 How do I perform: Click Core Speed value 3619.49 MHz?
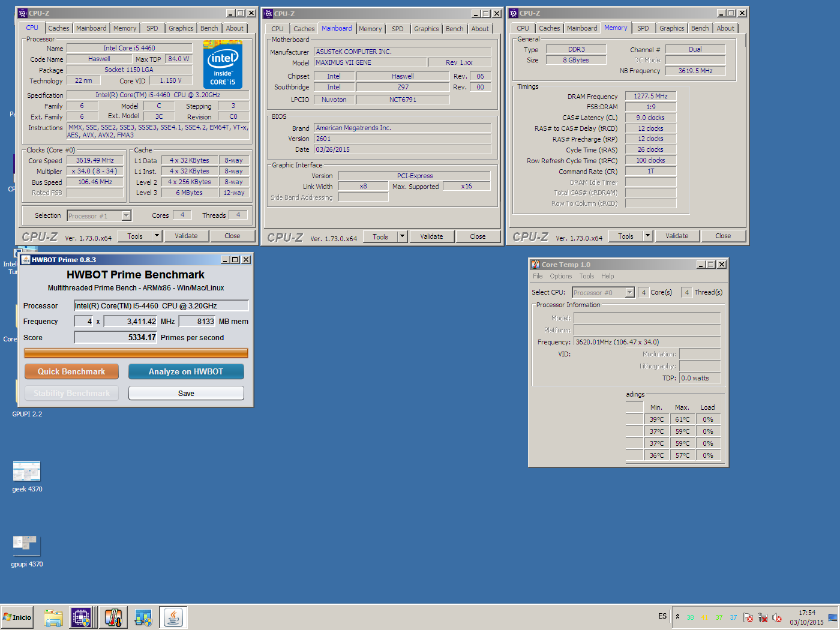tap(95, 161)
